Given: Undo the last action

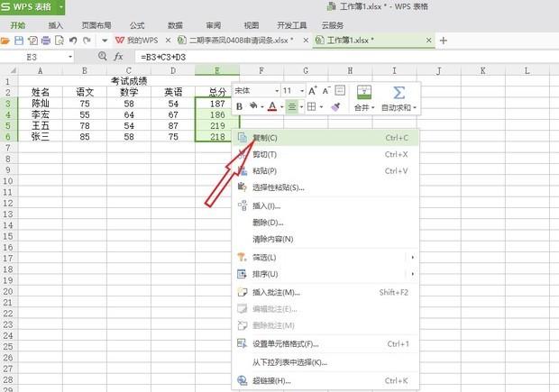Looking at the screenshot, I should tap(73, 41).
